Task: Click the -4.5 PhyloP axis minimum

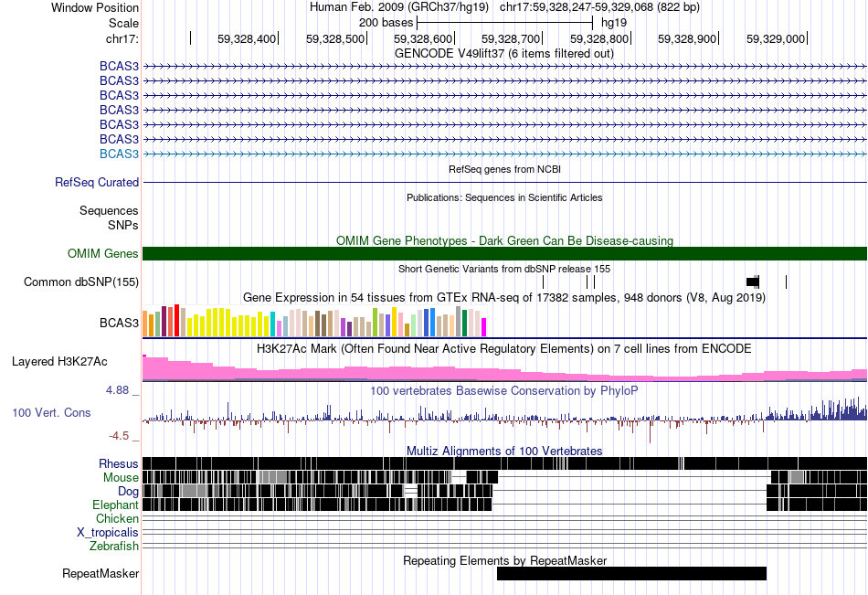Action: [x=119, y=436]
